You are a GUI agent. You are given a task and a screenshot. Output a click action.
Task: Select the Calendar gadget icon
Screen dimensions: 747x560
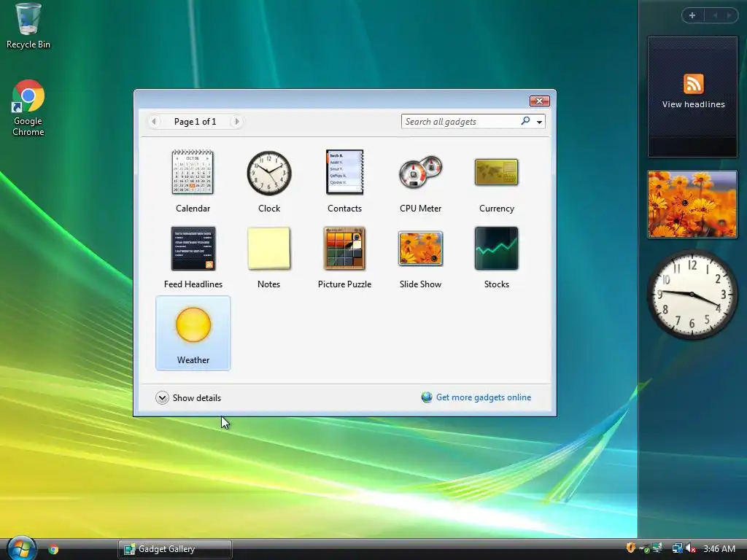(x=193, y=172)
